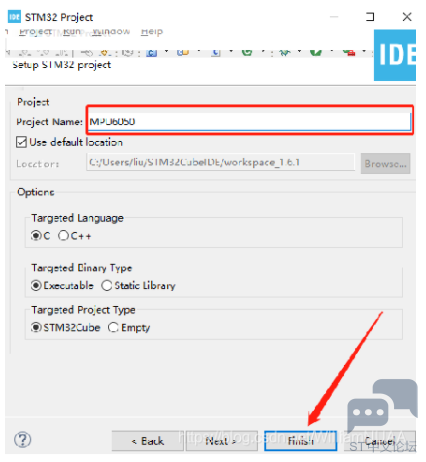Viewport: 426px width, 462px height.
Task: Click the "Setup STM32 project" heading text
Action: pos(62,65)
